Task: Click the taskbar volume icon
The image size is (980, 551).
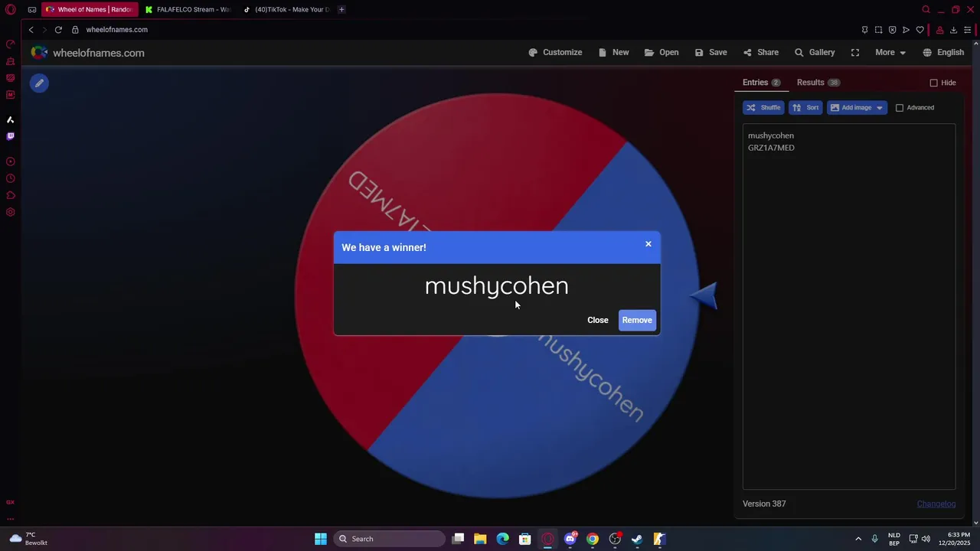Action: coord(926,539)
